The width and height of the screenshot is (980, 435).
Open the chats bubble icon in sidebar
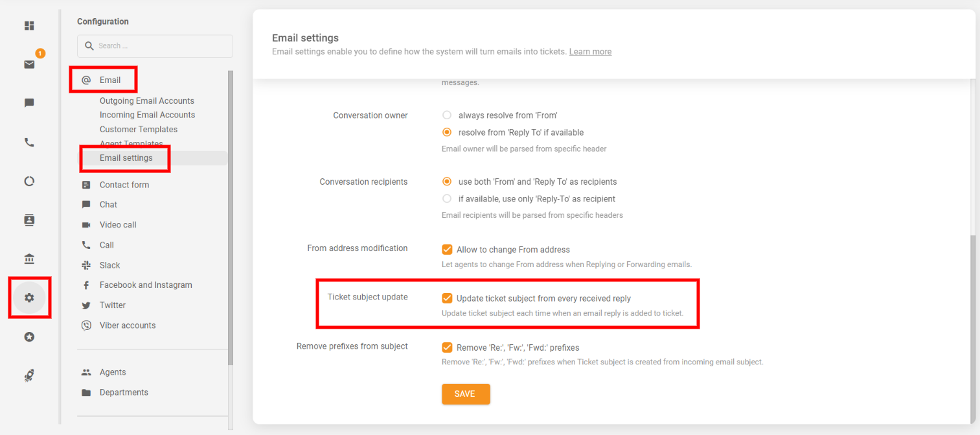coord(29,103)
